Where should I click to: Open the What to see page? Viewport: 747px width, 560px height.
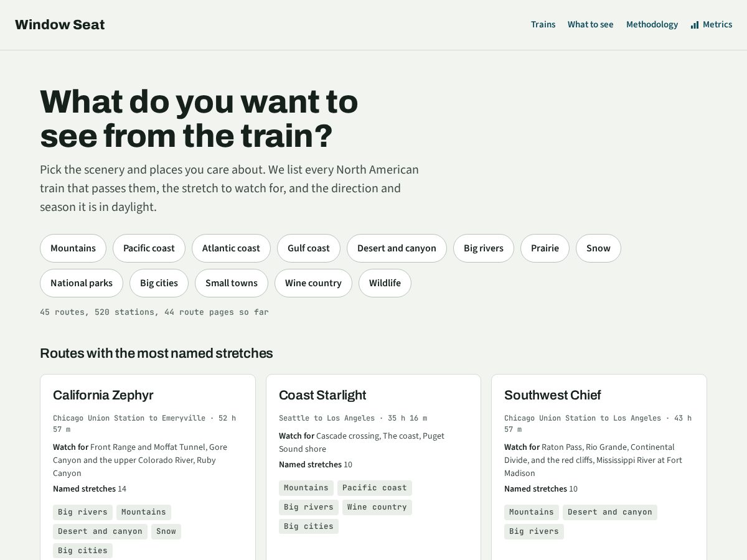590,25
